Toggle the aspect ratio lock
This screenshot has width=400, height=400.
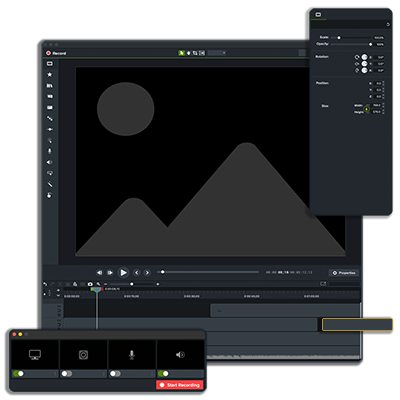tap(367, 109)
